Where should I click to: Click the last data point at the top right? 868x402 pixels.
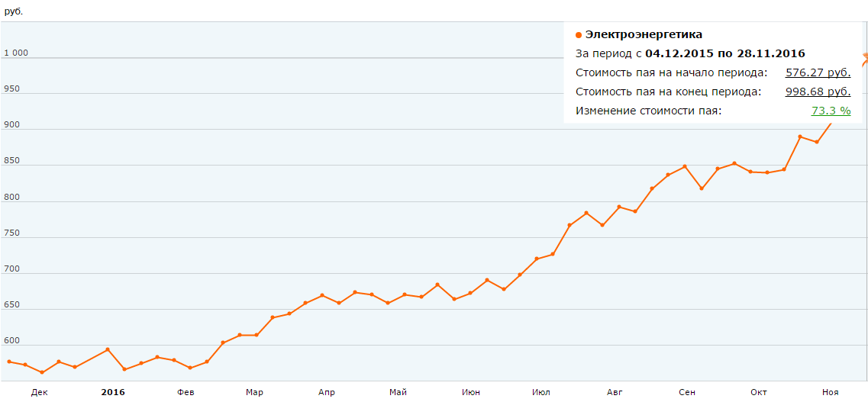866,56
